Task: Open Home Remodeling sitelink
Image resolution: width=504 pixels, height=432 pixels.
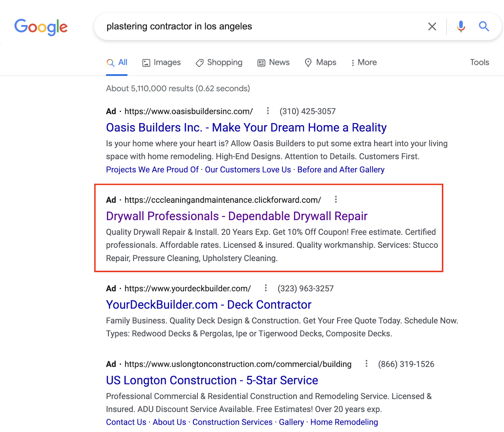Action: coord(344,422)
